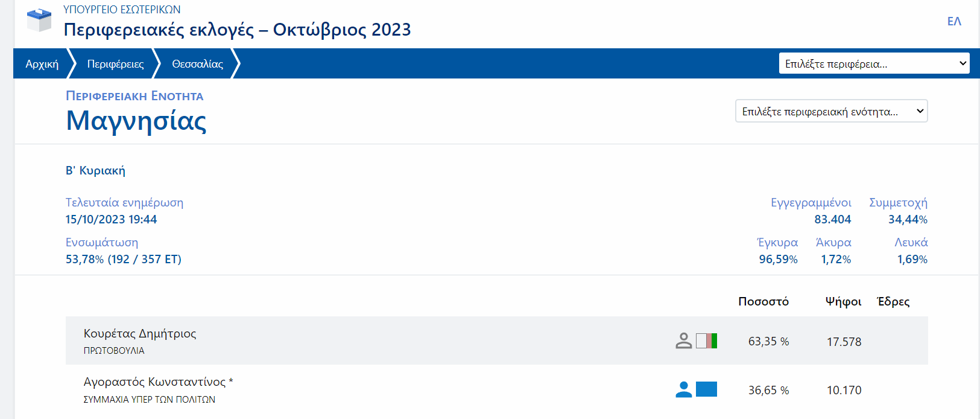Click the gray person icon for Κουρέτας
The image size is (980, 419).
click(683, 341)
